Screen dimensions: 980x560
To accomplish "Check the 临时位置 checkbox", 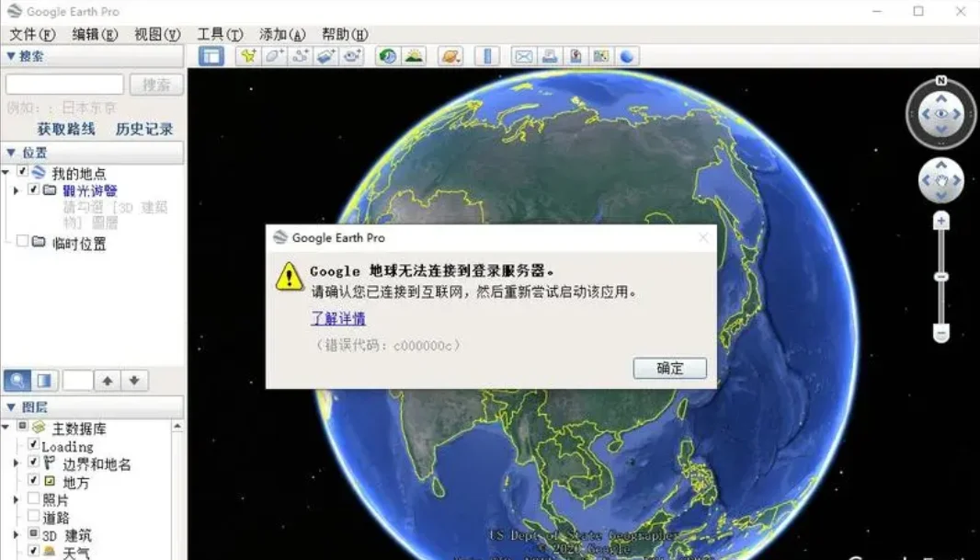I will click(22, 241).
